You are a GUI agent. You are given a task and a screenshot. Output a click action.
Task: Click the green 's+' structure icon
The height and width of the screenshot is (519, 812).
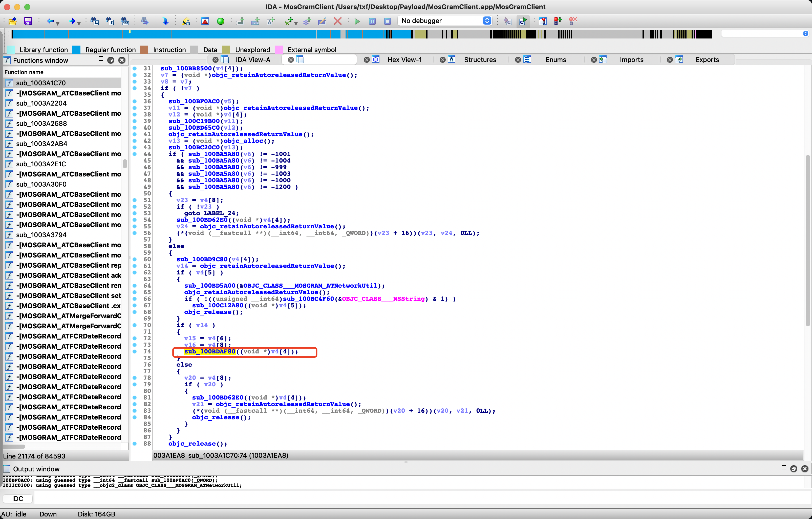pyautogui.click(x=289, y=21)
